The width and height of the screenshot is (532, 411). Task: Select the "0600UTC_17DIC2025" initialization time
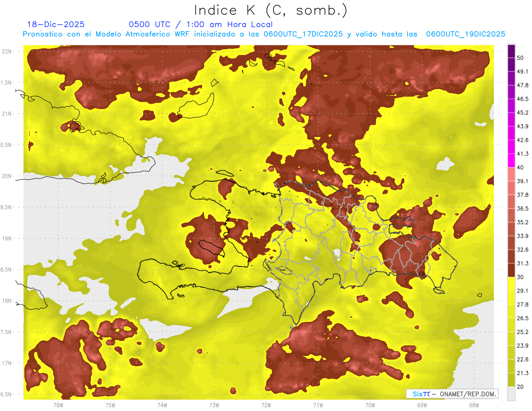point(303,34)
